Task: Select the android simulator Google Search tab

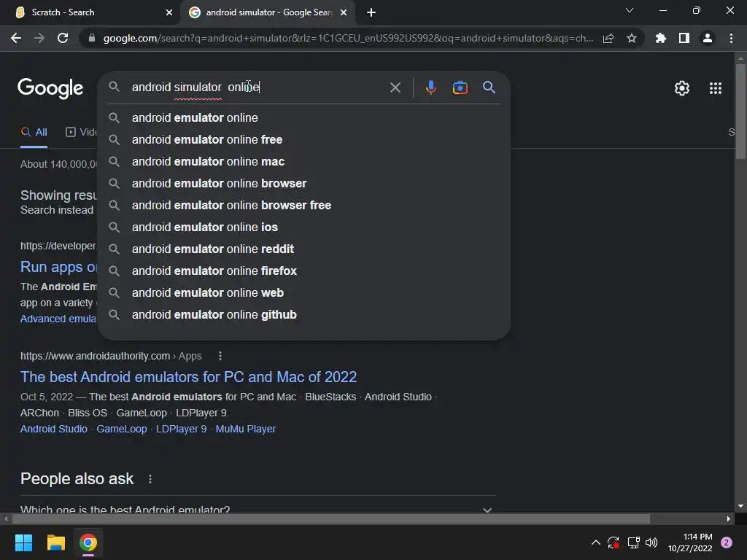Action: pyautogui.click(x=267, y=12)
